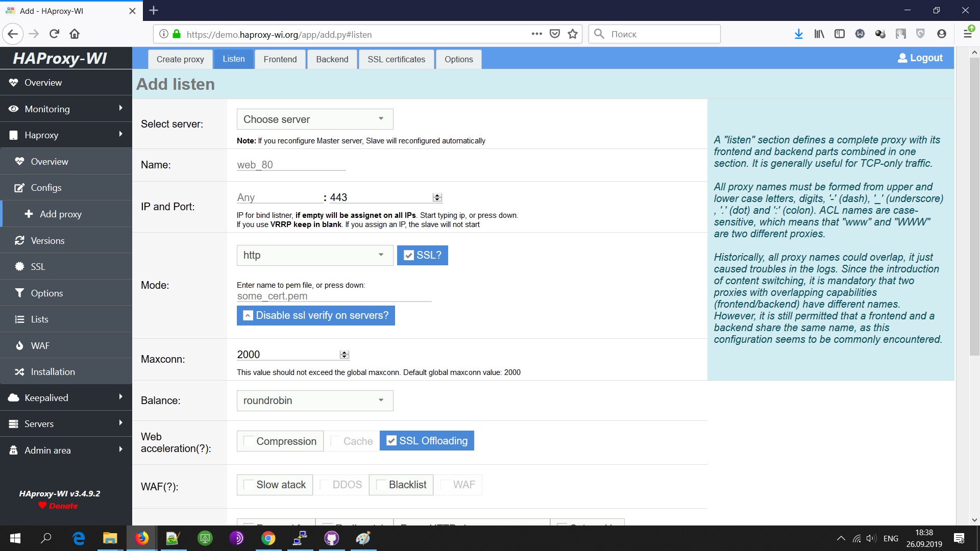Open the Overview heartbeat icon in sidebar top
Screen dimensions: 980x551
pos(13,83)
